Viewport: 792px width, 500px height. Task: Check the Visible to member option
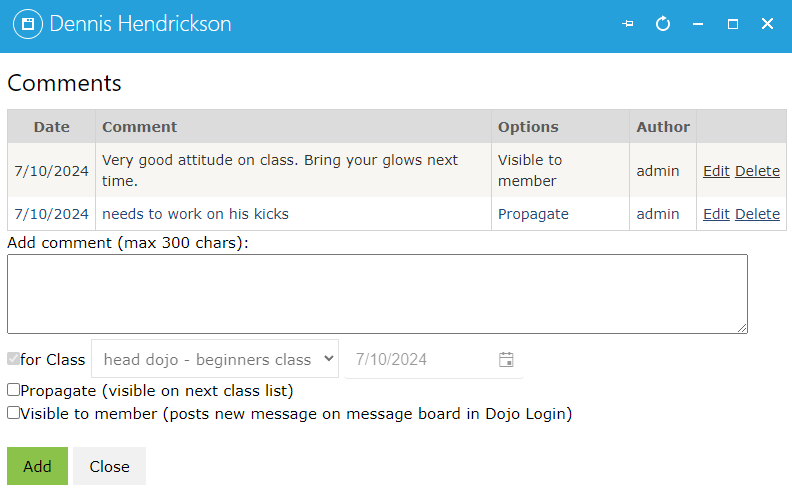pos(14,413)
